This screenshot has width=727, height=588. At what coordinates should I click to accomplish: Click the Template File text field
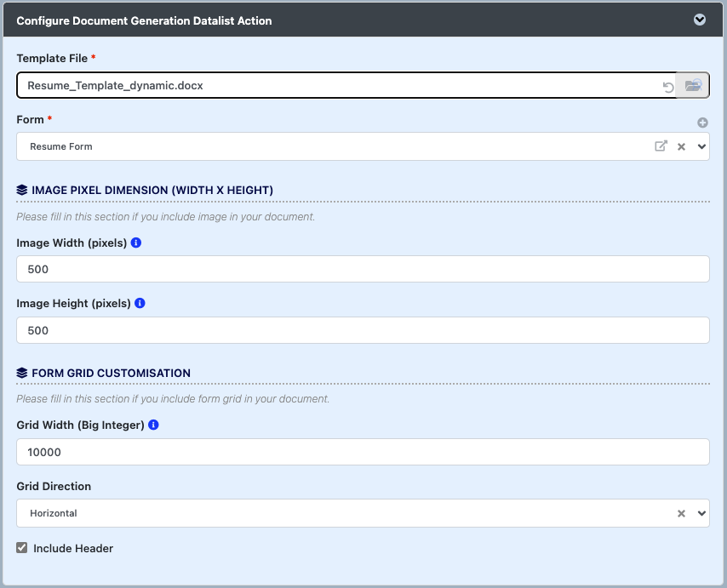[x=341, y=86]
